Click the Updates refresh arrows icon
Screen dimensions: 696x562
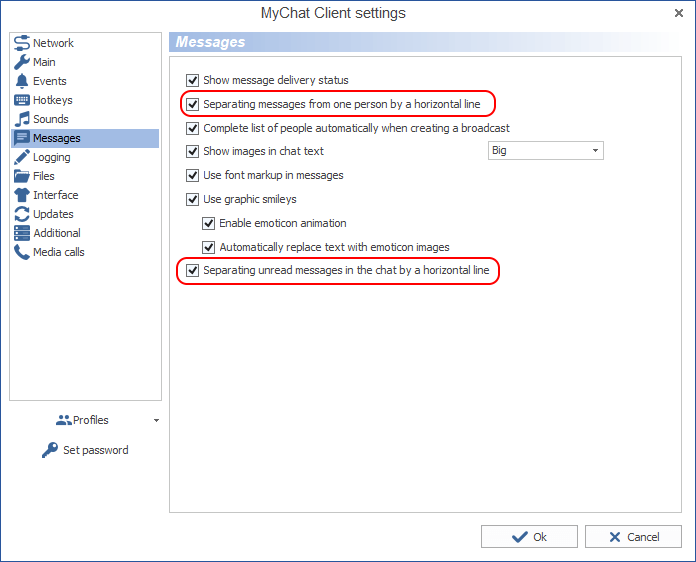pos(21,214)
